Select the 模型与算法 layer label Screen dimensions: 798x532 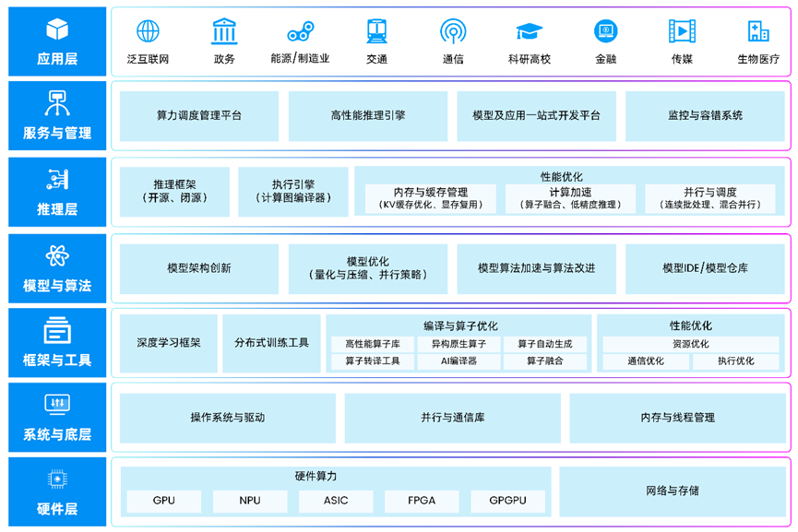click(57, 285)
